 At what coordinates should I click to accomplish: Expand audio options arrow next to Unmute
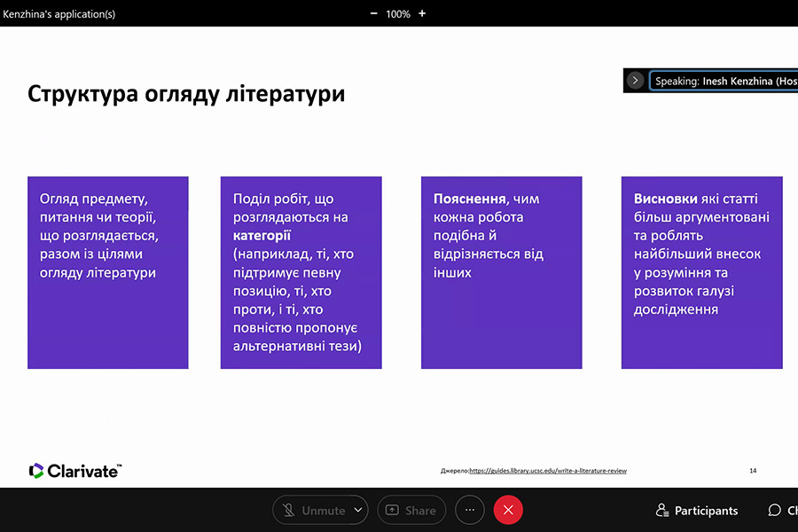358,511
